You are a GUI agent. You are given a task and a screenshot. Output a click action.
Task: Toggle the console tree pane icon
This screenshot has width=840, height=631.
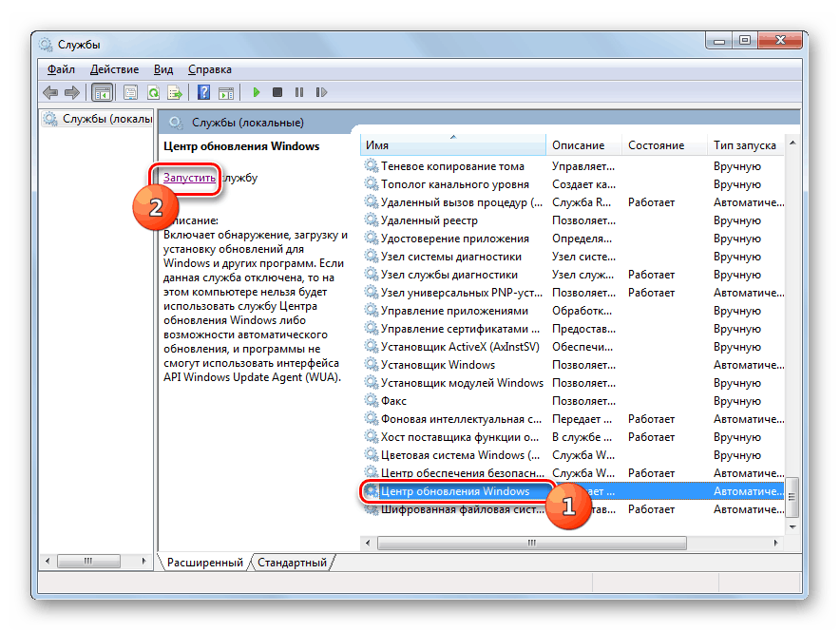102,93
